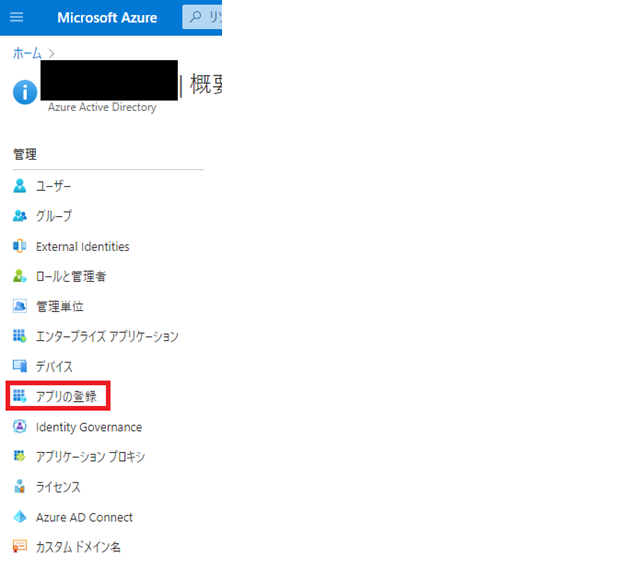Click the デバイス icon

tap(19, 367)
